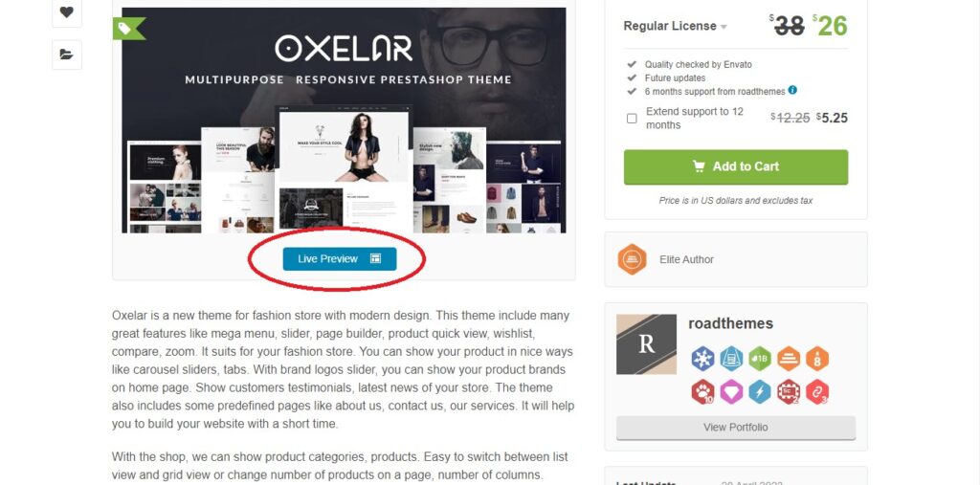Image resolution: width=980 pixels, height=485 pixels.
Task: Click the orange Elite Author badge icon
Action: coord(632,259)
